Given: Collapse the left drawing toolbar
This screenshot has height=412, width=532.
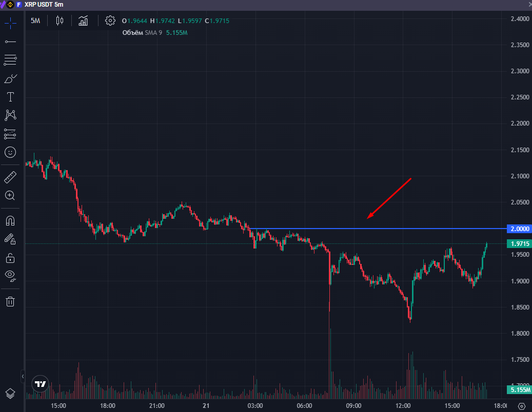Looking at the screenshot, I should click(x=23, y=377).
